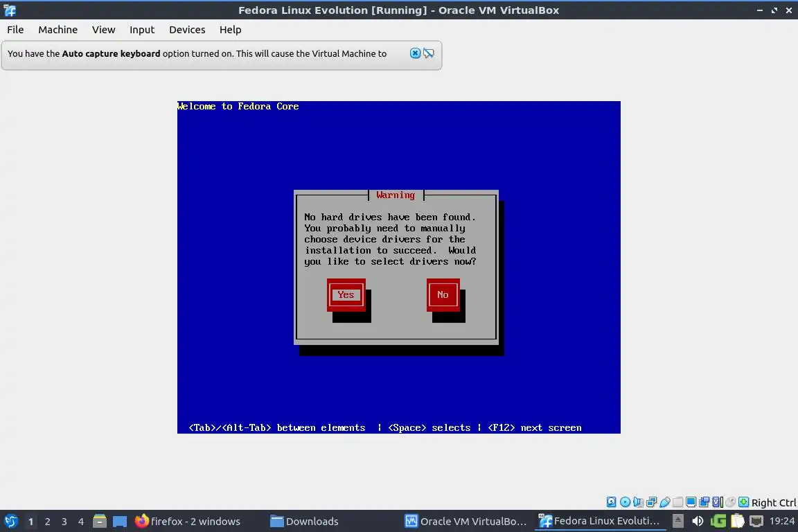Open firefox - 2 windows taskbar group
Viewport: 798px width, 532px height.
point(188,522)
